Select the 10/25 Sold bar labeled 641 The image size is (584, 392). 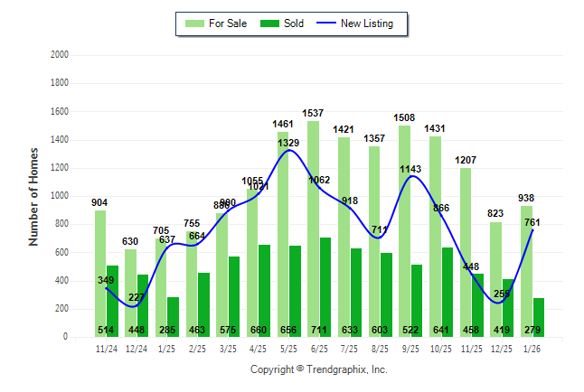[x=447, y=292]
